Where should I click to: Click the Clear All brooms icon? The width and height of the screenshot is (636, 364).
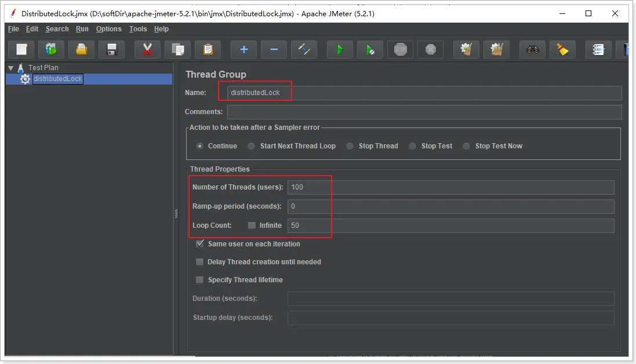pyautogui.click(x=496, y=49)
